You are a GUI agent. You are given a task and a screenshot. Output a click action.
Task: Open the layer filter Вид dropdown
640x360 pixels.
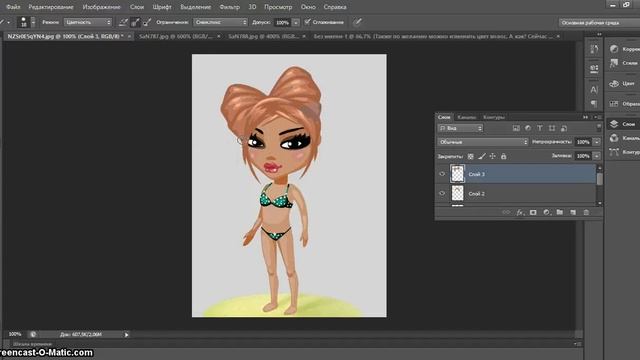pyautogui.click(x=460, y=128)
